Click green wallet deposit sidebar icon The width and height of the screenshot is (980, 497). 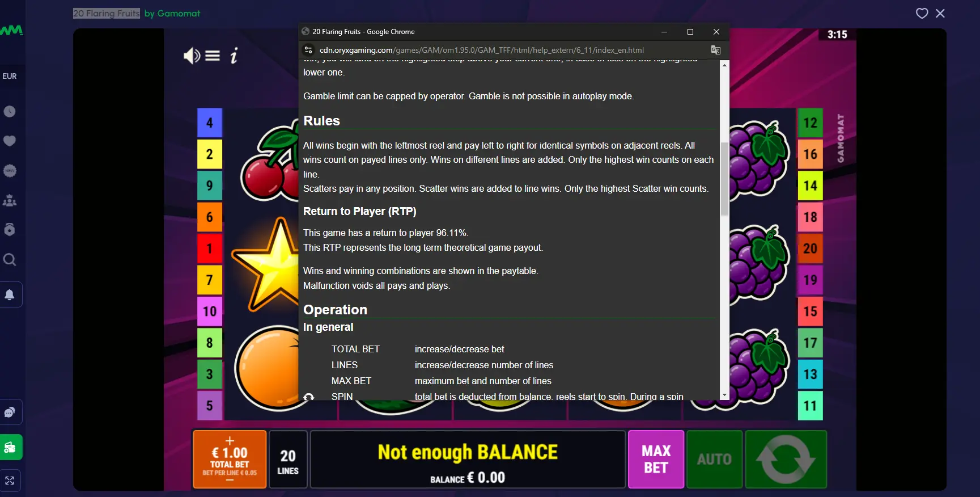tap(10, 448)
